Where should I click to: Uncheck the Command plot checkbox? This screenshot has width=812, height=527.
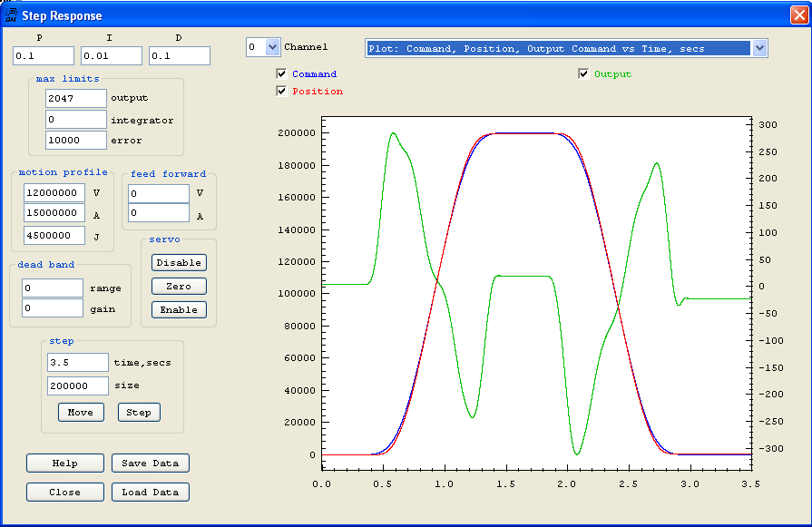pyautogui.click(x=281, y=73)
